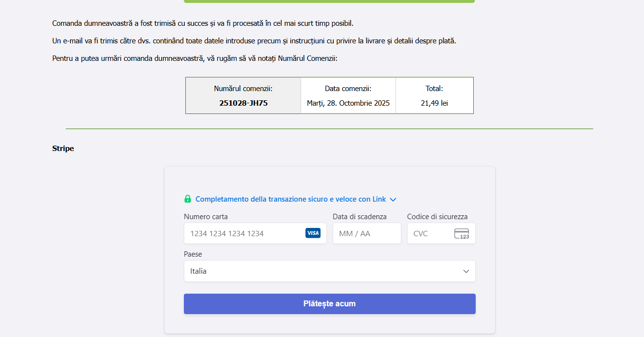Viewport: 644px width, 337px height.
Task: Click the total amount 21,49 lei
Action: tap(434, 103)
